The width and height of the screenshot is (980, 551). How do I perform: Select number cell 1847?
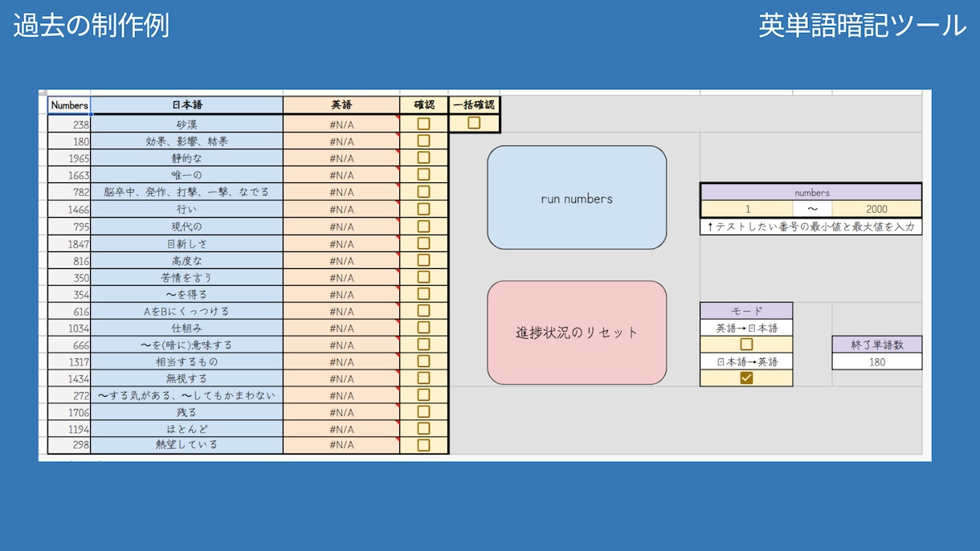69,243
